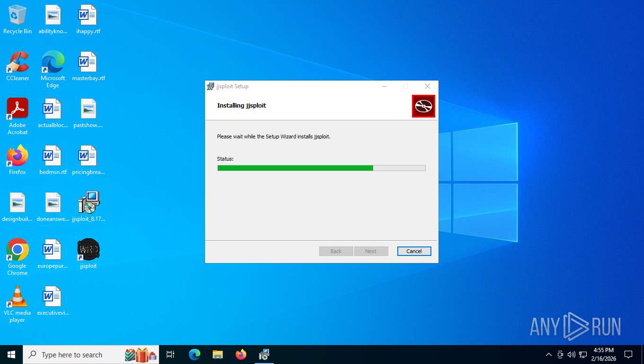Click the taskbar search box

pos(91,355)
